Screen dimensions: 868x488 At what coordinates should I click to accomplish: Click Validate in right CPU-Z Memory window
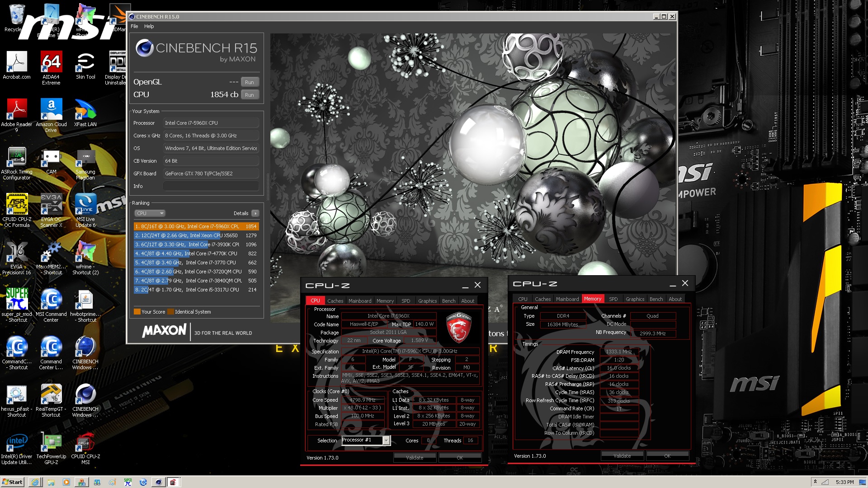click(x=622, y=456)
